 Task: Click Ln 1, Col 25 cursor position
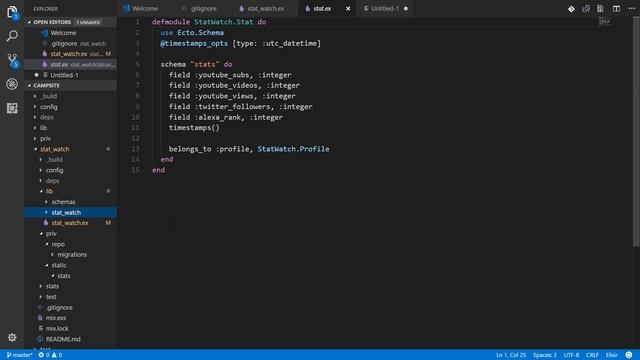(x=511, y=355)
